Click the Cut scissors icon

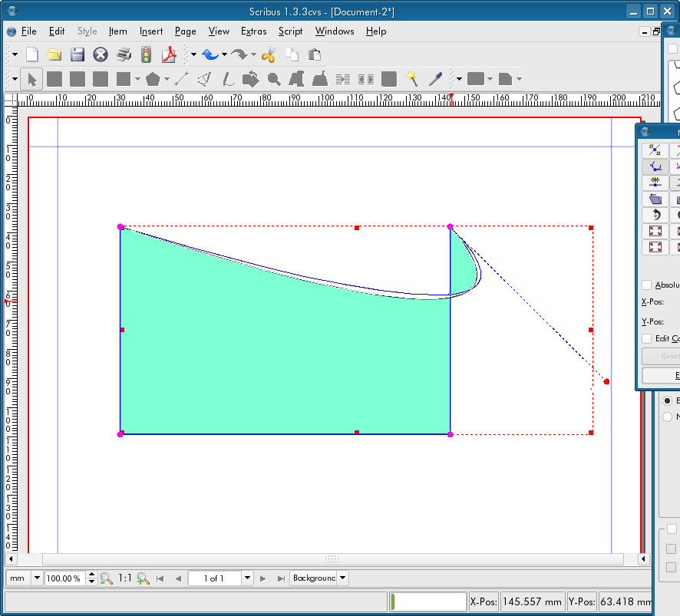(268, 54)
